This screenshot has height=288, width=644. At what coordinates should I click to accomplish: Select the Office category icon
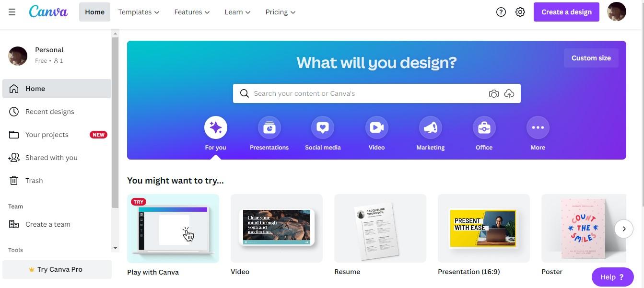484,127
